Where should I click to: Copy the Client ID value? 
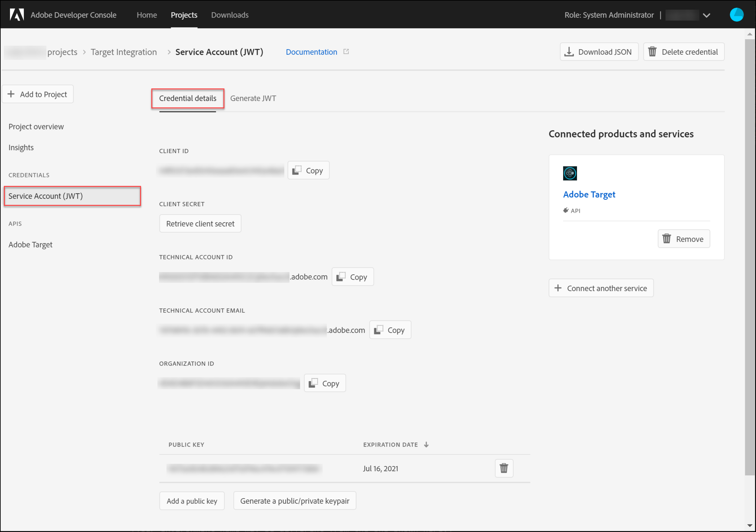point(308,170)
